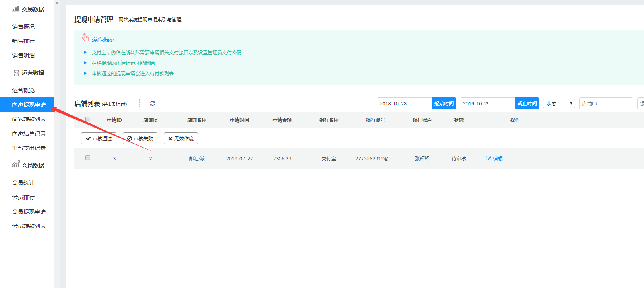644x288 pixels.
Task: Click the 起始时间 blue button
Action: pos(444,103)
